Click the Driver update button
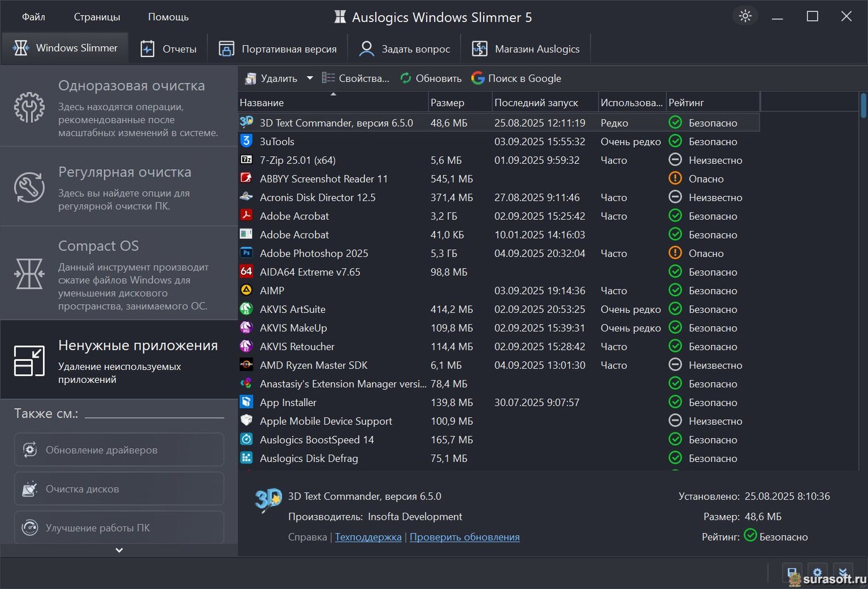 pyautogui.click(x=119, y=450)
